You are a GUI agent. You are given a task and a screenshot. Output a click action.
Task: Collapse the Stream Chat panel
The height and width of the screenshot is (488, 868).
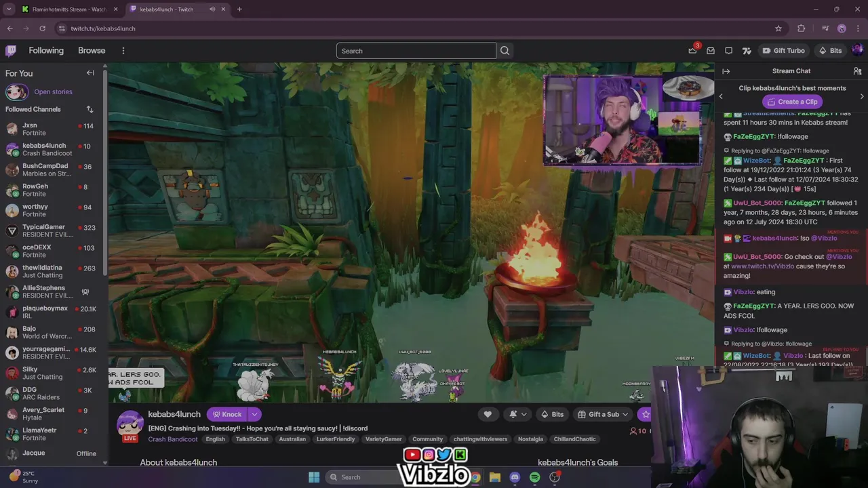point(726,71)
